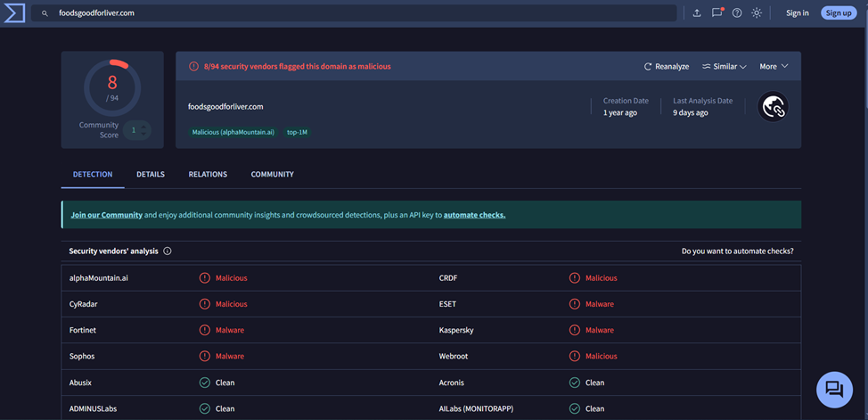Click the foodsgoodforliver.com search input field
This screenshot has height=420, width=868.
coord(354,13)
